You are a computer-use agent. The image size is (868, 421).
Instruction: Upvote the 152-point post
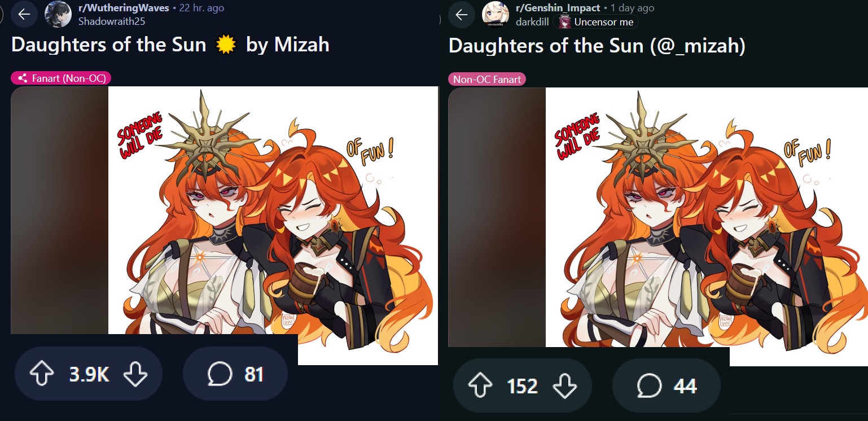pos(480,386)
